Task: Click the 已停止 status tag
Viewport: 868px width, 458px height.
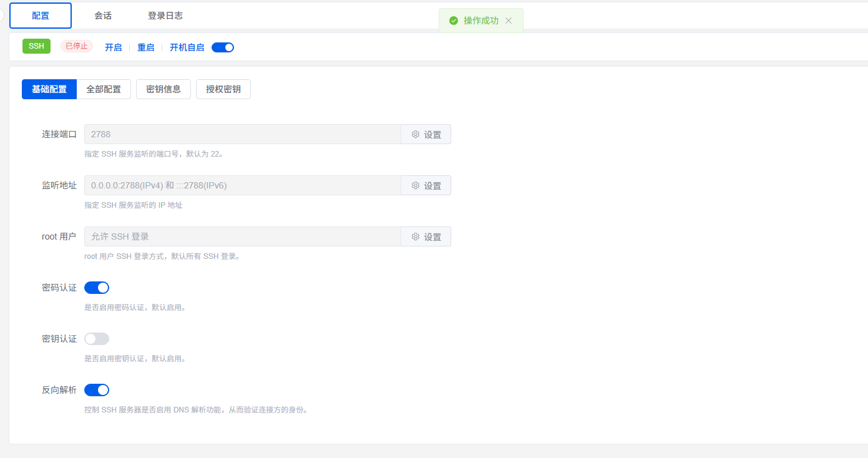Action: coord(77,46)
